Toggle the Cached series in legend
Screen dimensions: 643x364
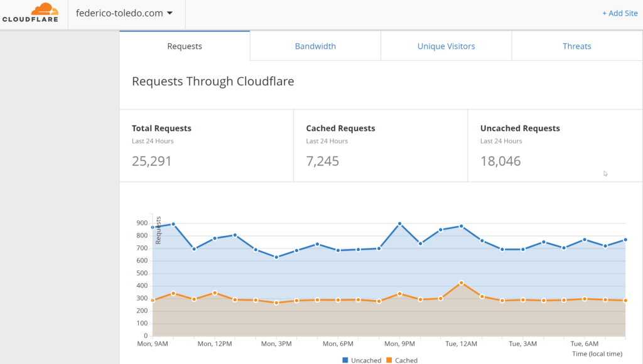pyautogui.click(x=406, y=360)
